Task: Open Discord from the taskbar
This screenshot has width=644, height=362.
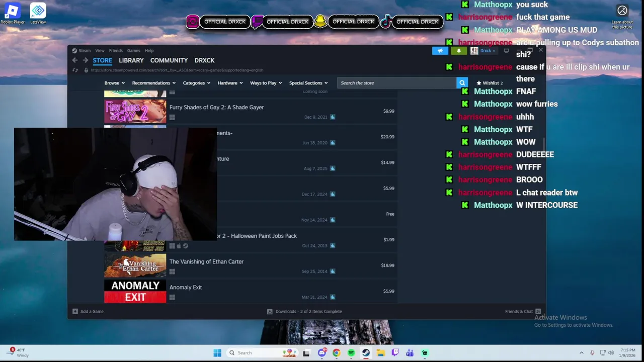Action: tap(322, 353)
